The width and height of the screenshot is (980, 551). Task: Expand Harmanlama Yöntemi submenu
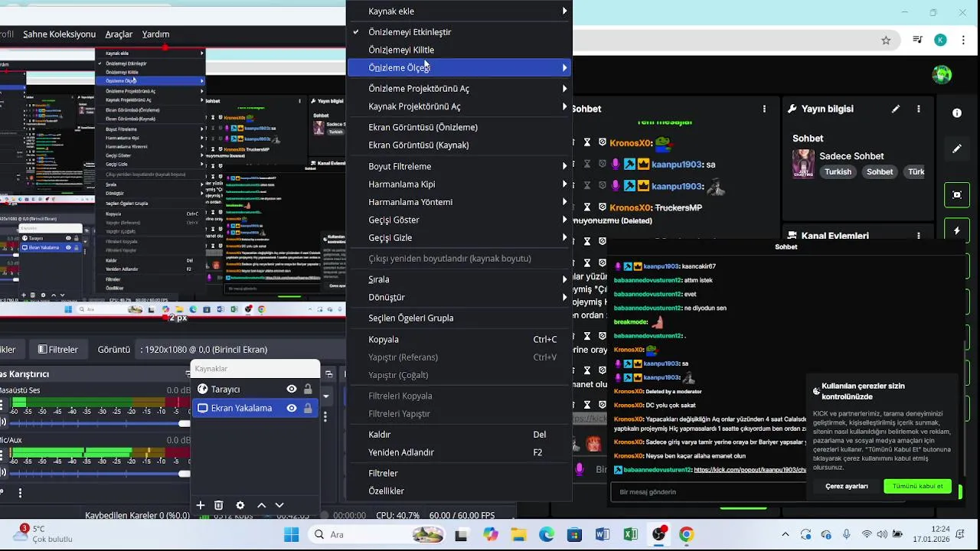tap(460, 202)
